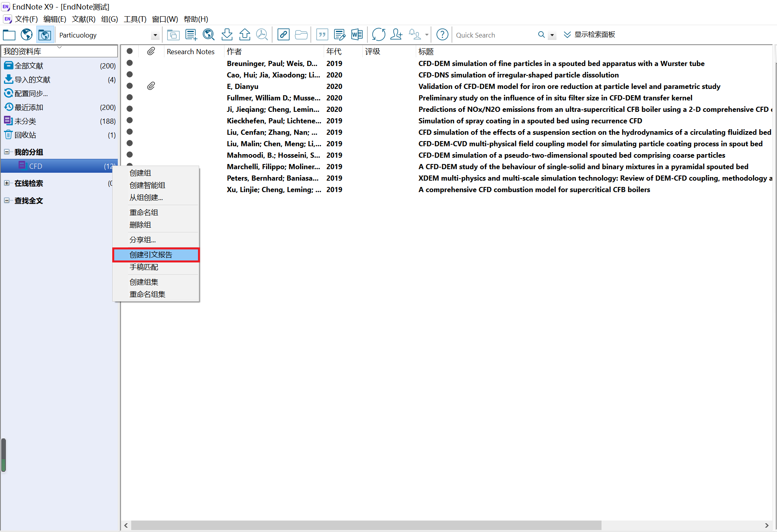The image size is (777, 532).
Task: Sort by the 年代 column header
Action: (343, 51)
